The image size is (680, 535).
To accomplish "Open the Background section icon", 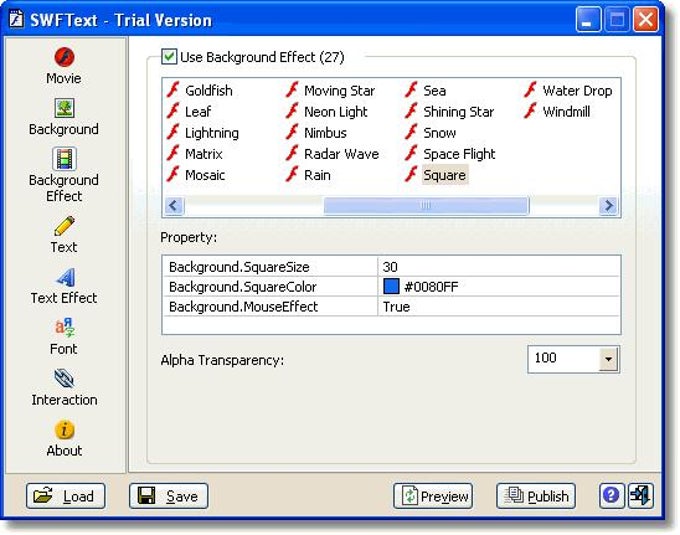I will (64, 108).
